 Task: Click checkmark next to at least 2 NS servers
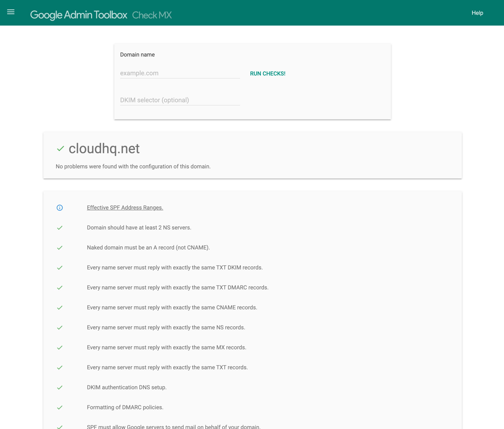(60, 228)
